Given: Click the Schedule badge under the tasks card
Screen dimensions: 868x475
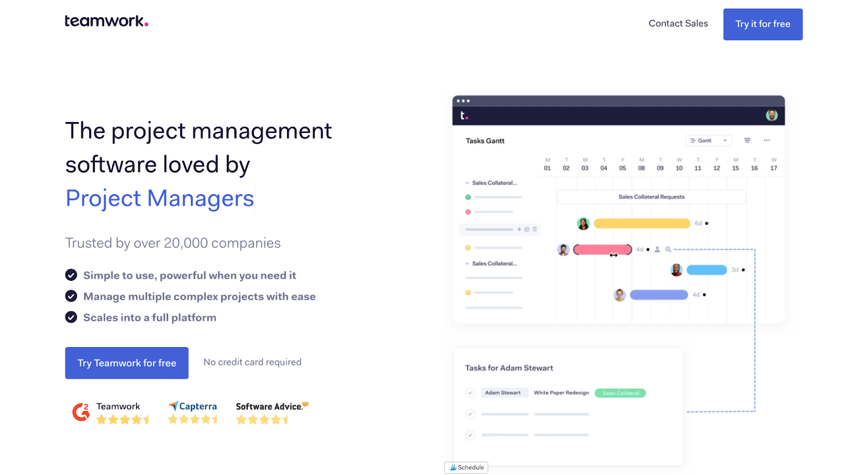Looking at the screenshot, I should (466, 467).
